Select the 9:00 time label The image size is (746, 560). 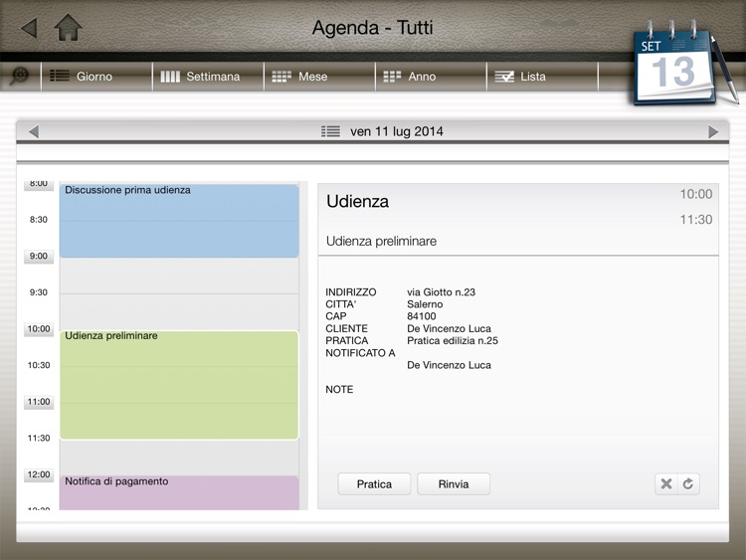[39, 256]
